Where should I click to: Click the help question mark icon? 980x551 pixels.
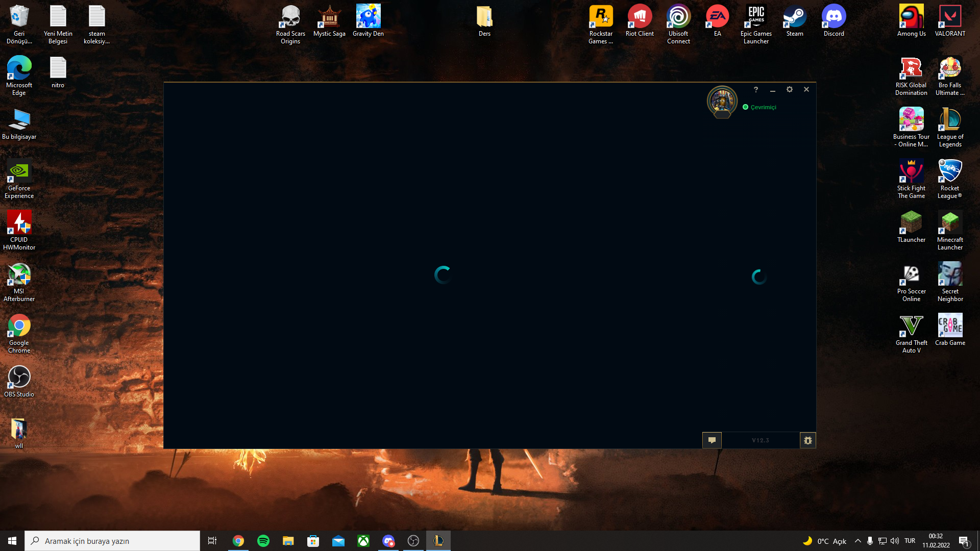[x=756, y=89]
